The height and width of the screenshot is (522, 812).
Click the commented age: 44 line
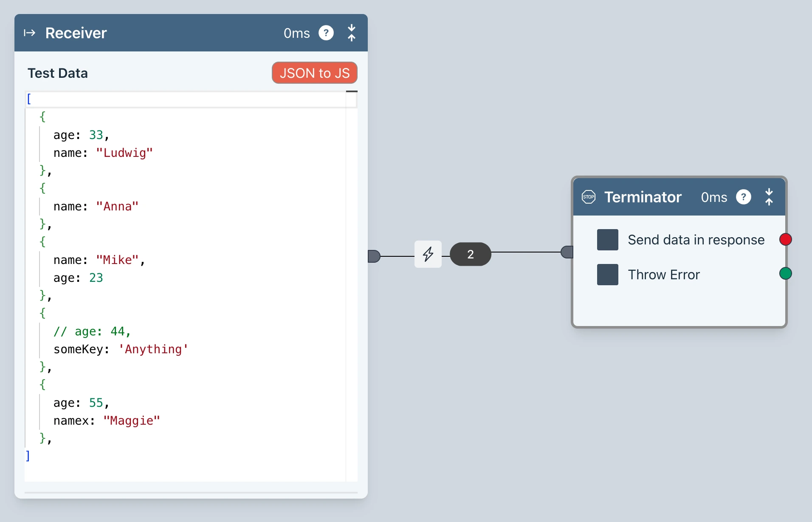[92, 332]
